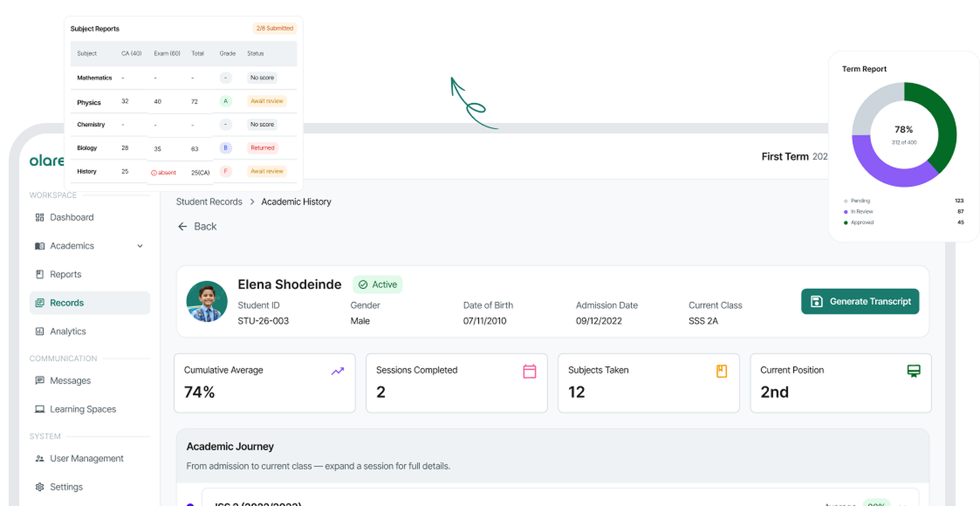Click the Generate Transcript button
The image size is (980, 506).
860,301
